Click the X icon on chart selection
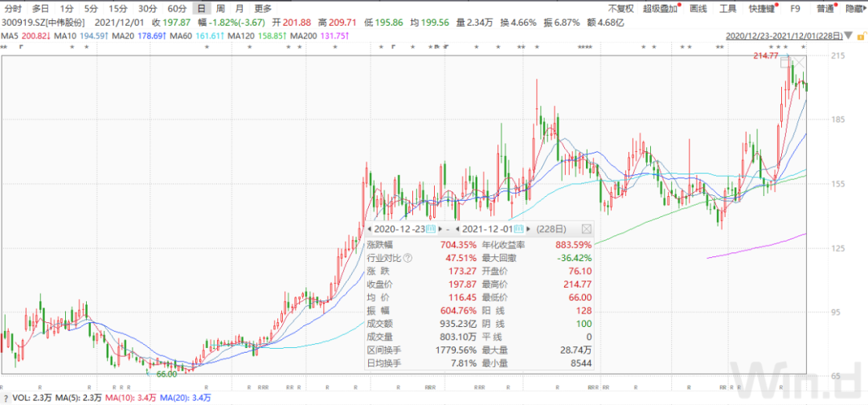Viewport: 868px width, 405px height. (800, 61)
